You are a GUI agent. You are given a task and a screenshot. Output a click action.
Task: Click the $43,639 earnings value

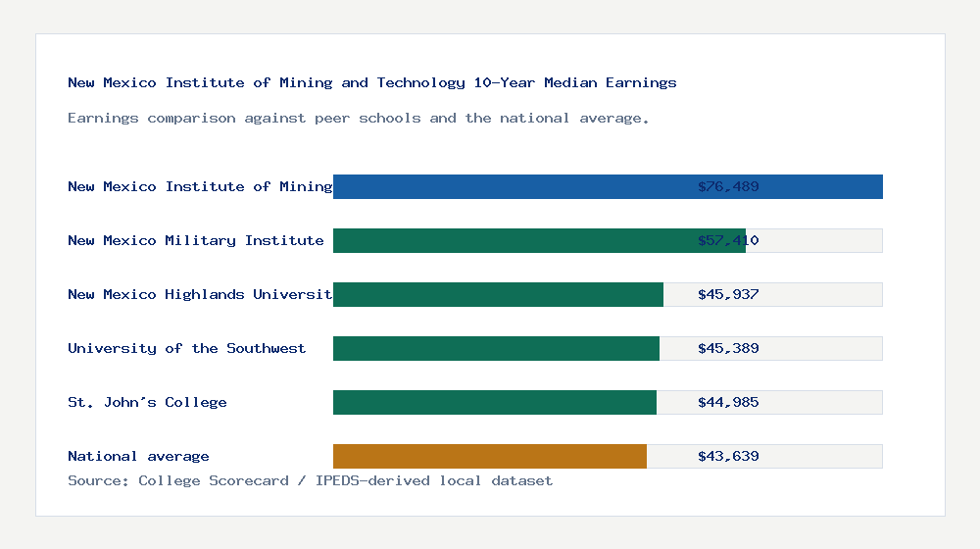pyautogui.click(x=728, y=456)
